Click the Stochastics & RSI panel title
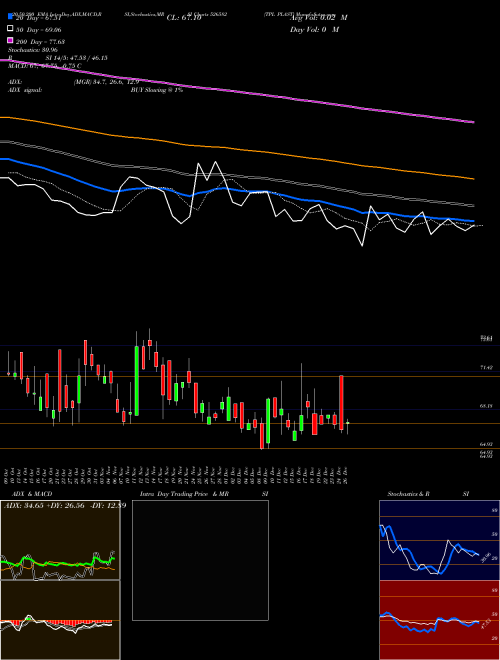Screen dimensions: 500x660 pos(428,494)
